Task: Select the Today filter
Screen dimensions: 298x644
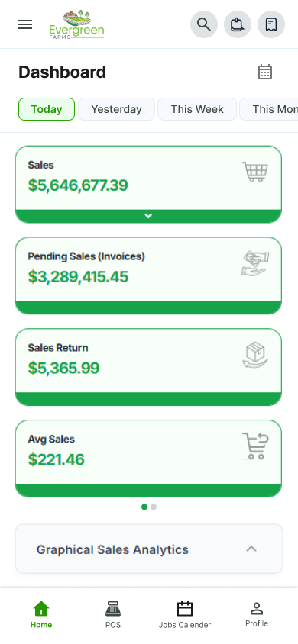Action: (x=47, y=109)
